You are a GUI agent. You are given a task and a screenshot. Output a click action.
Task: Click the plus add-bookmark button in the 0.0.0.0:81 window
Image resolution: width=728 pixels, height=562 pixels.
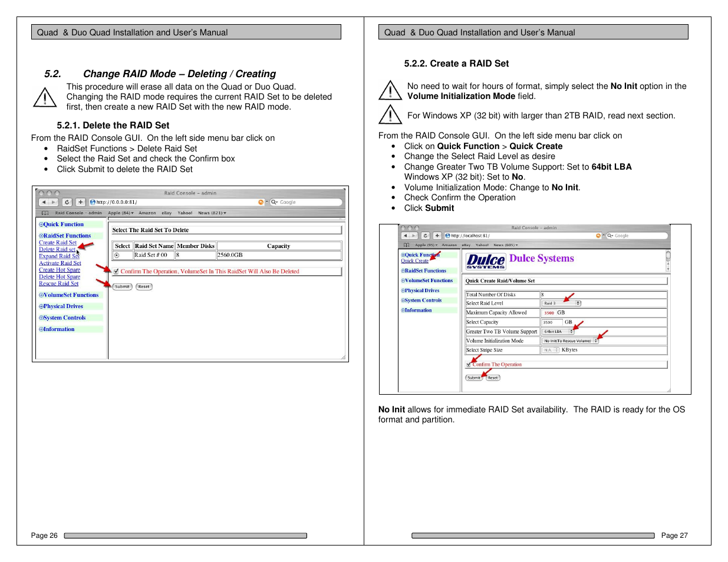click(x=81, y=202)
